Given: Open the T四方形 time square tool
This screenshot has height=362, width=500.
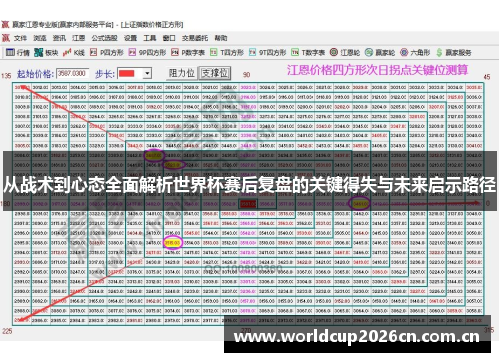Looking at the screenshot, I should pyautogui.click(x=227, y=52).
